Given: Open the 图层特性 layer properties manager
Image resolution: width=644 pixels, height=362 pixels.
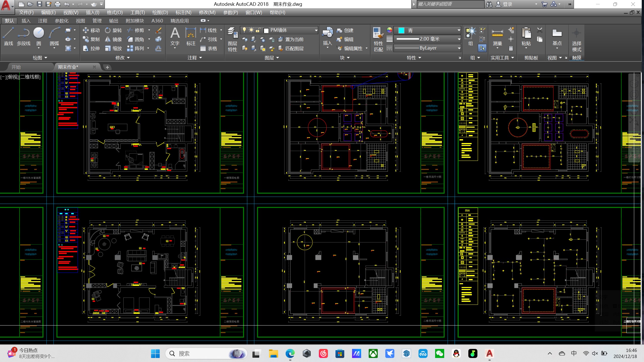Looking at the screenshot, I should point(232,39).
